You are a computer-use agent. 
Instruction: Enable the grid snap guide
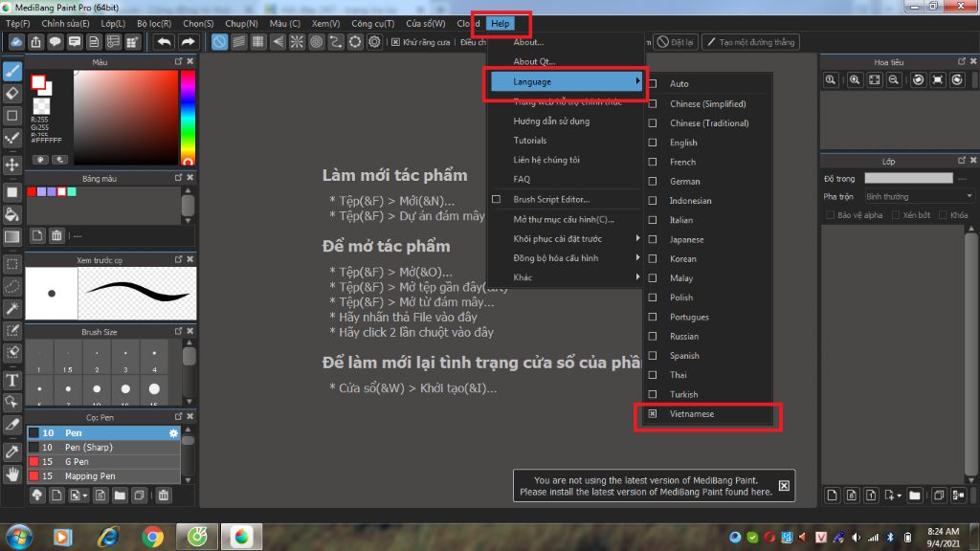(258, 42)
